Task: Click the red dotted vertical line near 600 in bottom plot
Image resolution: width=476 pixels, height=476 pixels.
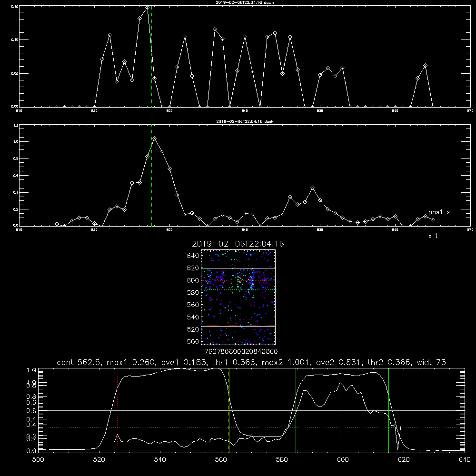Action: tap(340, 410)
